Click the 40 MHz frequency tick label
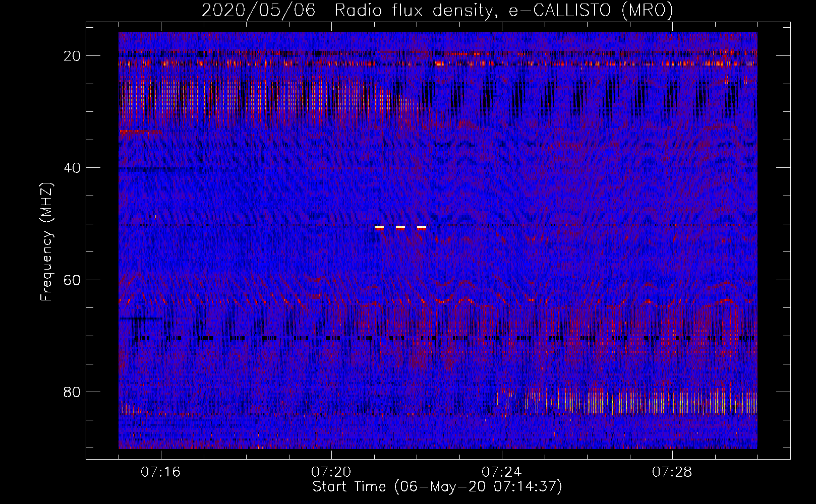This screenshot has width=816, height=504. click(72, 168)
